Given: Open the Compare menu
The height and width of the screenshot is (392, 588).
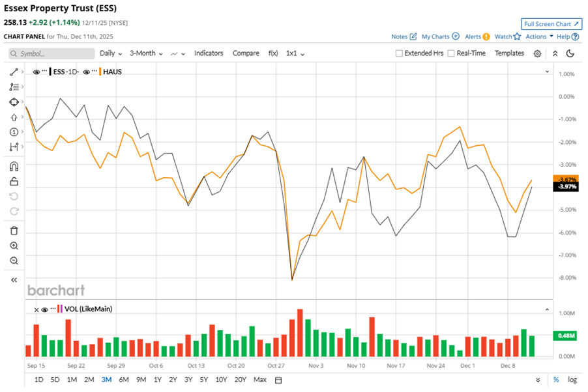Looking at the screenshot, I should (246, 53).
